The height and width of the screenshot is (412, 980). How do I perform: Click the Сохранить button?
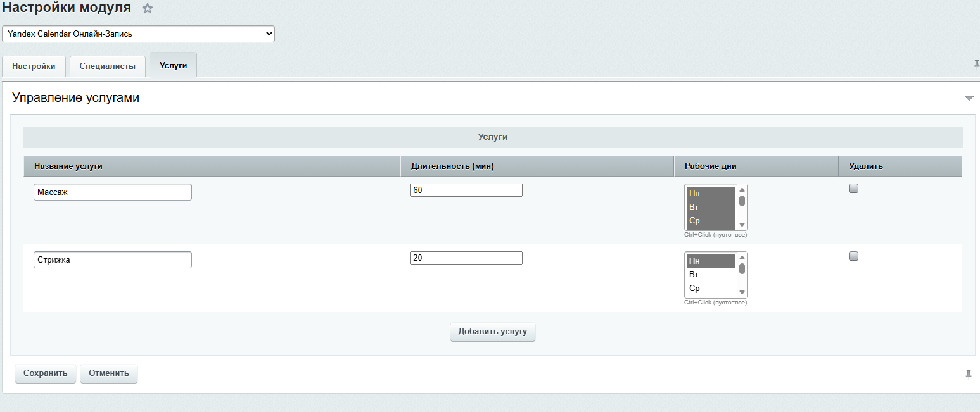pyautogui.click(x=46, y=373)
